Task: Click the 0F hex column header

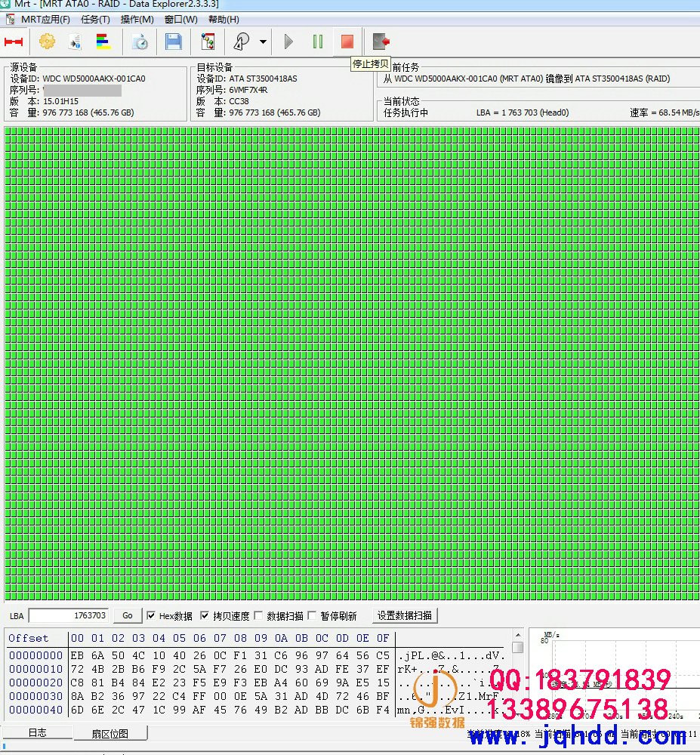Action: pyautogui.click(x=383, y=638)
